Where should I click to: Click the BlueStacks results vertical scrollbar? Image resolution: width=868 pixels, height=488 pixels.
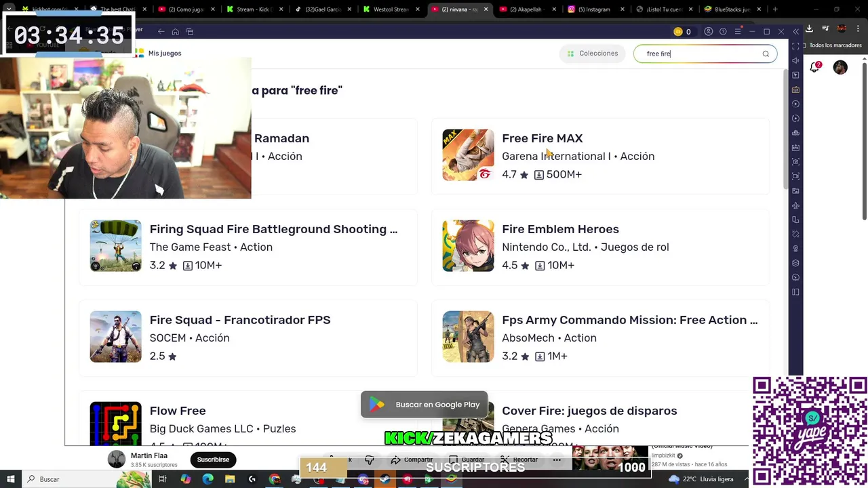pos(785,129)
